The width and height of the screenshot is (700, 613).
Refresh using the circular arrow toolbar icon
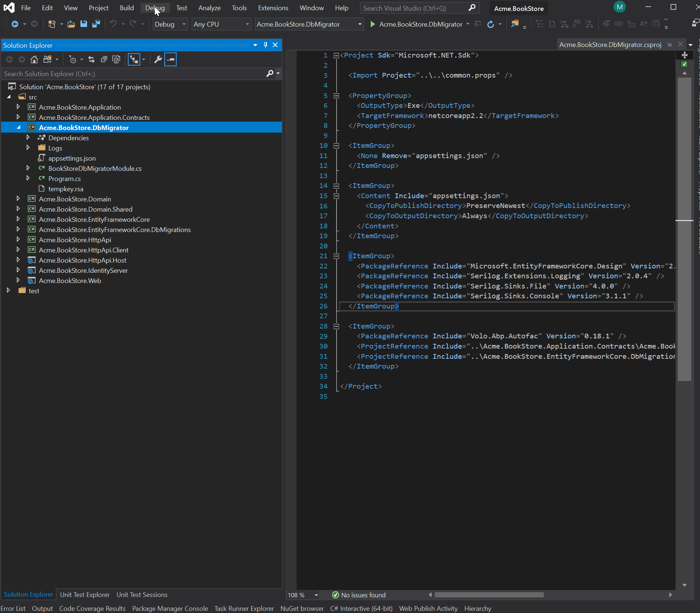point(490,24)
